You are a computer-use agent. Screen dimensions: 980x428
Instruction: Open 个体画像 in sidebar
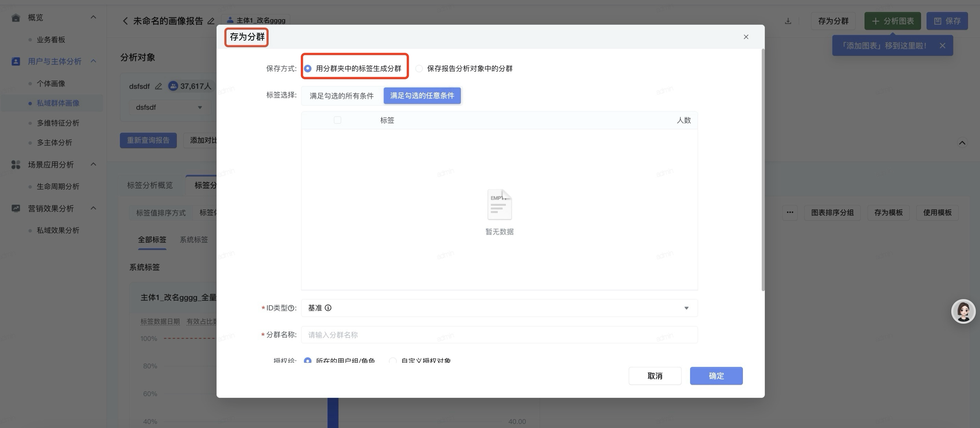coord(51,83)
